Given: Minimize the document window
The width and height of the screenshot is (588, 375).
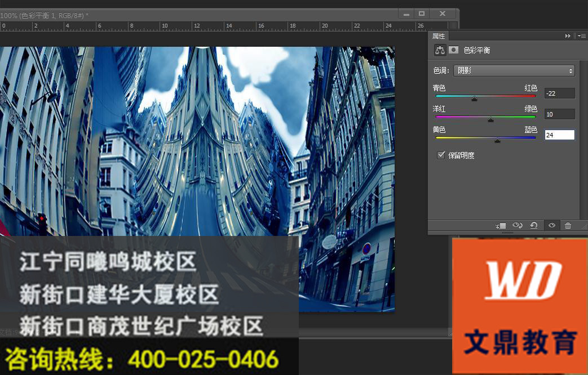Looking at the screenshot, I should (406, 14).
